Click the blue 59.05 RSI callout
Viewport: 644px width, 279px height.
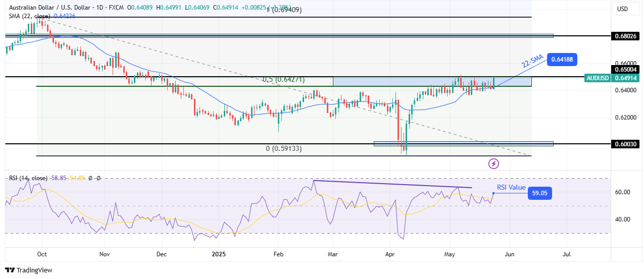(x=540, y=193)
